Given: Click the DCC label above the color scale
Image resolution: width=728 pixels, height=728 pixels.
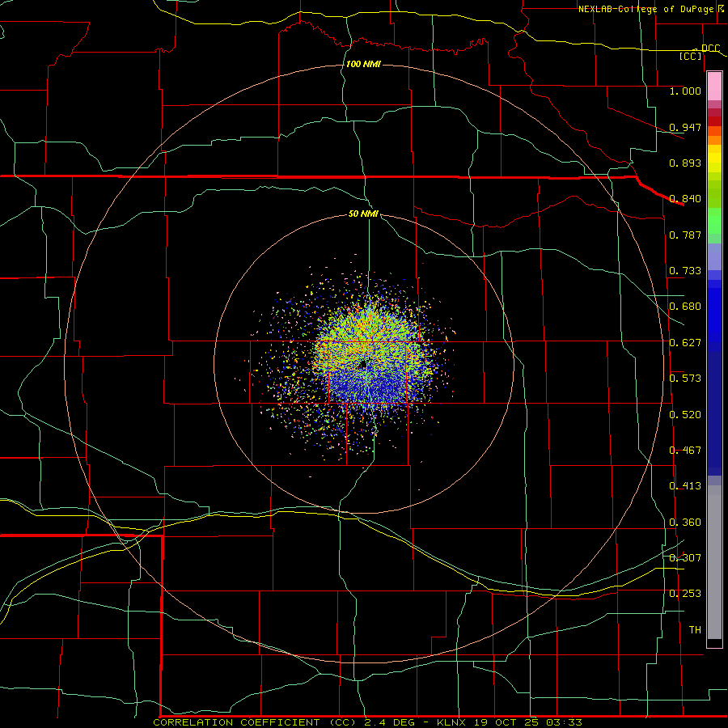Looking at the screenshot, I should click(x=710, y=49).
